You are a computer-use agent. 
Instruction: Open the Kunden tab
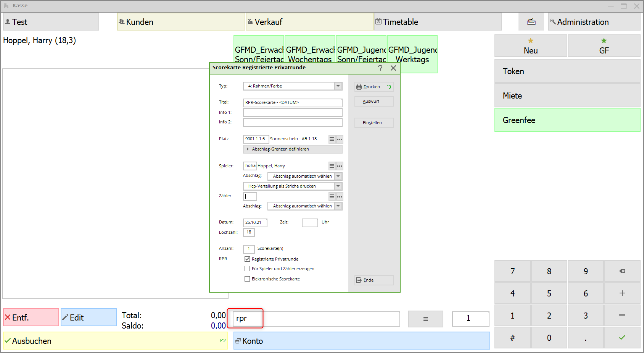point(181,22)
